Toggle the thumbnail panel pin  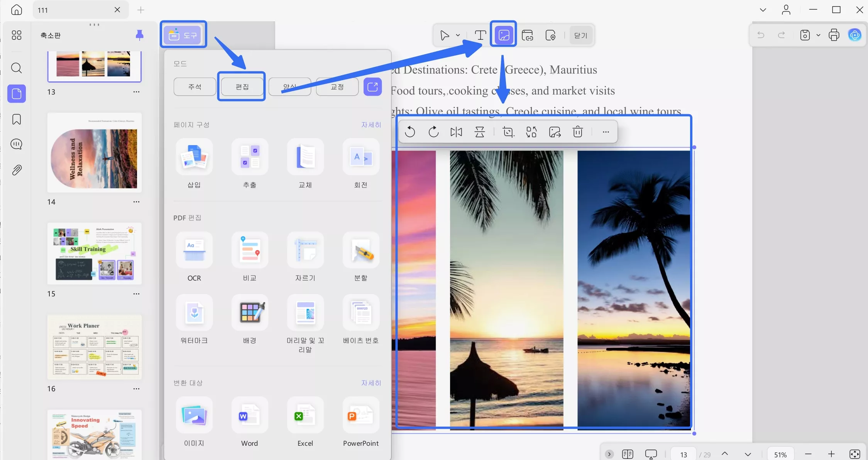(140, 35)
